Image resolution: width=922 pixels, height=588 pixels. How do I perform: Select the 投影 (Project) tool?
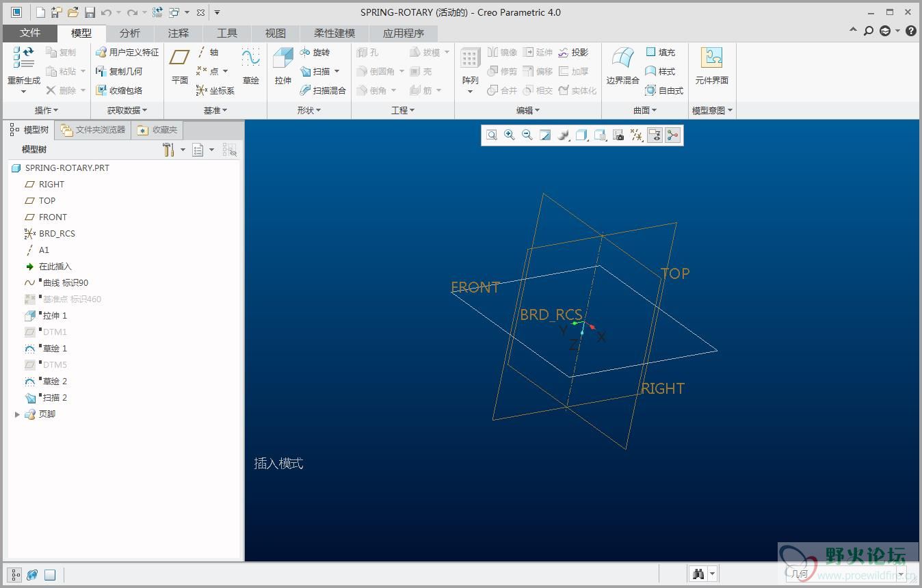pos(573,52)
